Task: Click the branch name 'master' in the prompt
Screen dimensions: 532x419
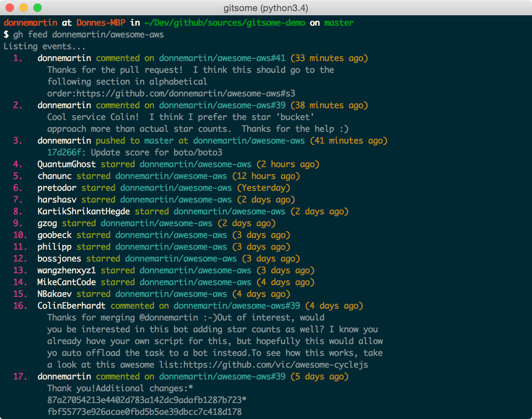Action: pyautogui.click(x=339, y=23)
